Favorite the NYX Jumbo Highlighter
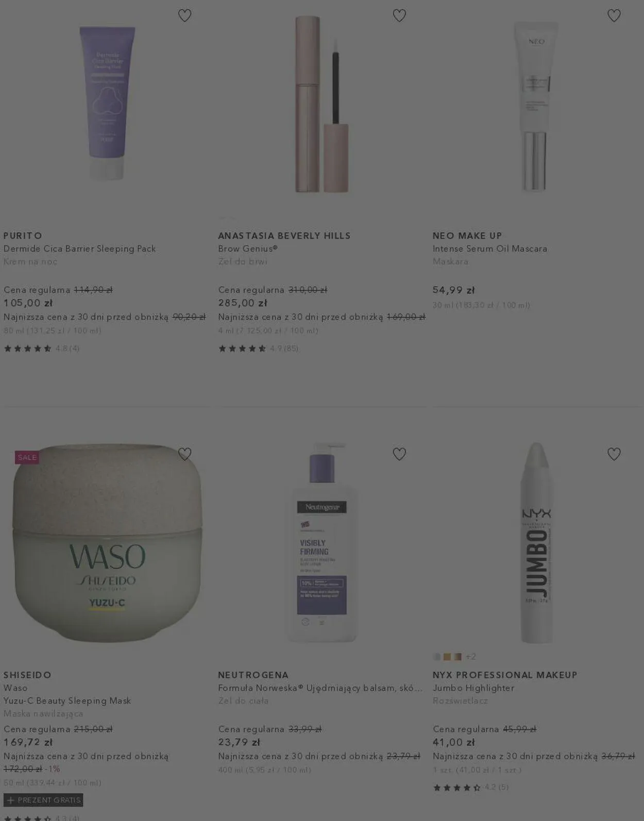 point(614,454)
